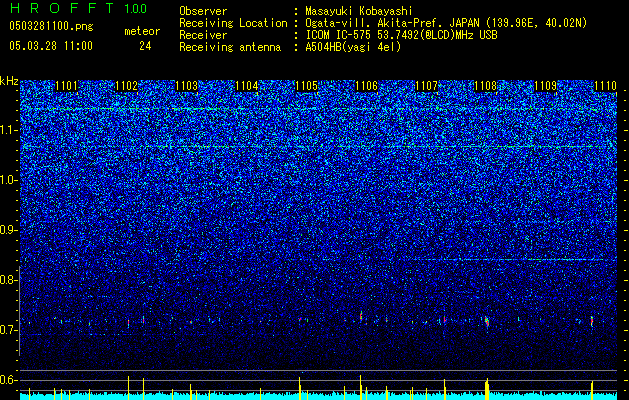The image size is (629, 400).
Task: Click the 1110 time marker
Action: click(x=605, y=86)
